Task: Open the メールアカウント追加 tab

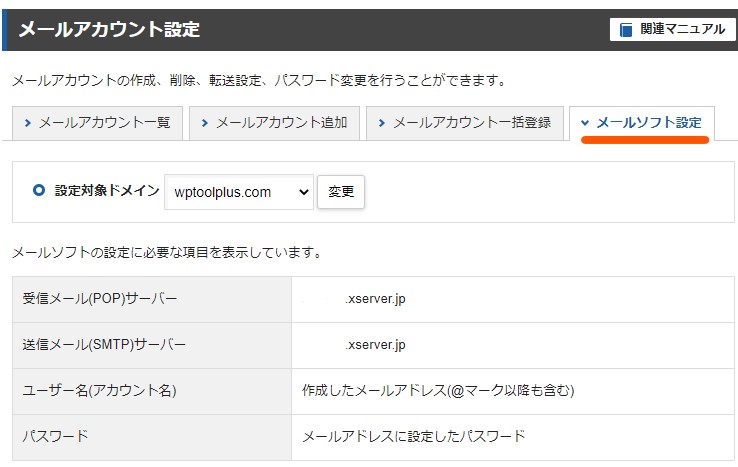Action: [274, 123]
